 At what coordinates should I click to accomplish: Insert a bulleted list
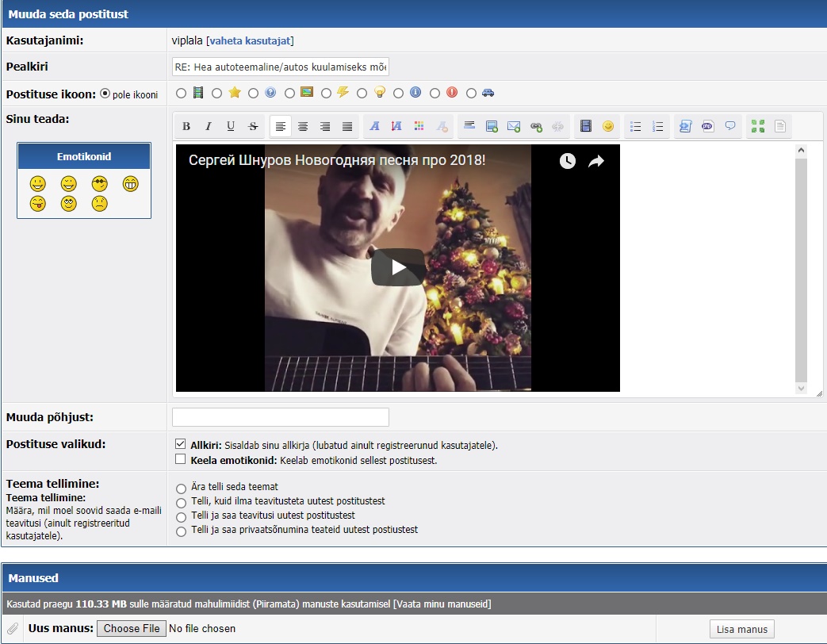click(x=636, y=126)
